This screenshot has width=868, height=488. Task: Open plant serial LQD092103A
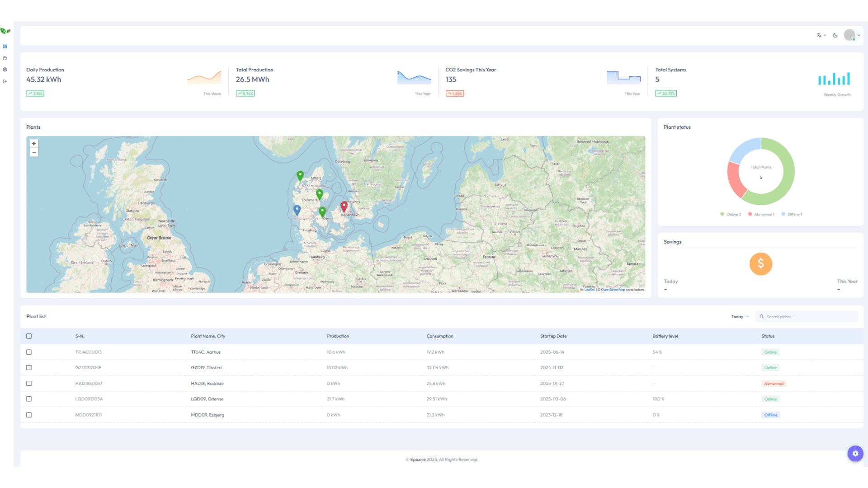click(89, 399)
